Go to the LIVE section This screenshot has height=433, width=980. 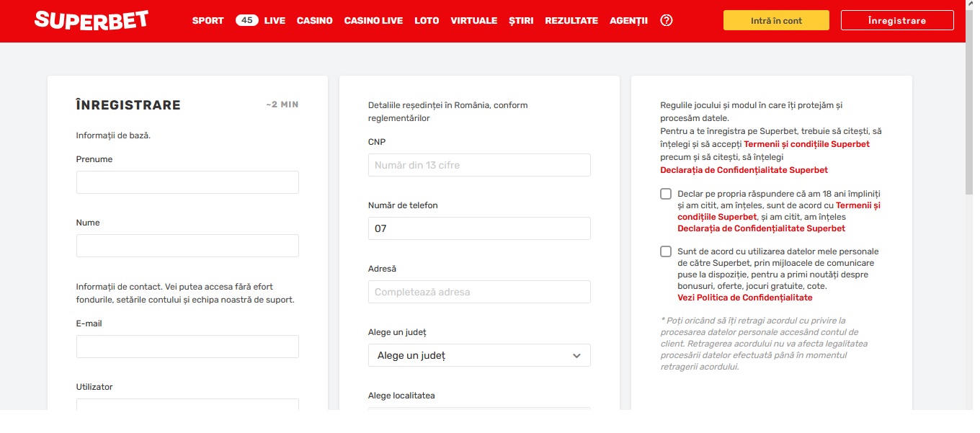[275, 21]
